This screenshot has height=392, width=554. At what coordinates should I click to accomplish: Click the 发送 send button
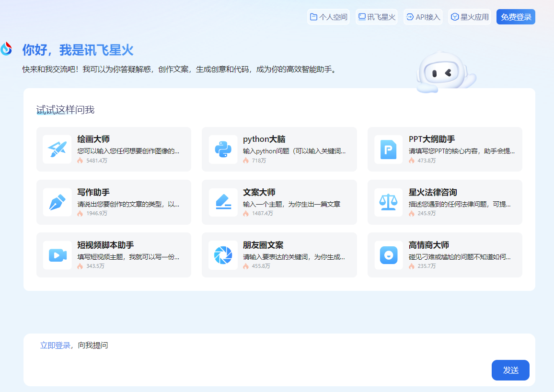tap(510, 370)
